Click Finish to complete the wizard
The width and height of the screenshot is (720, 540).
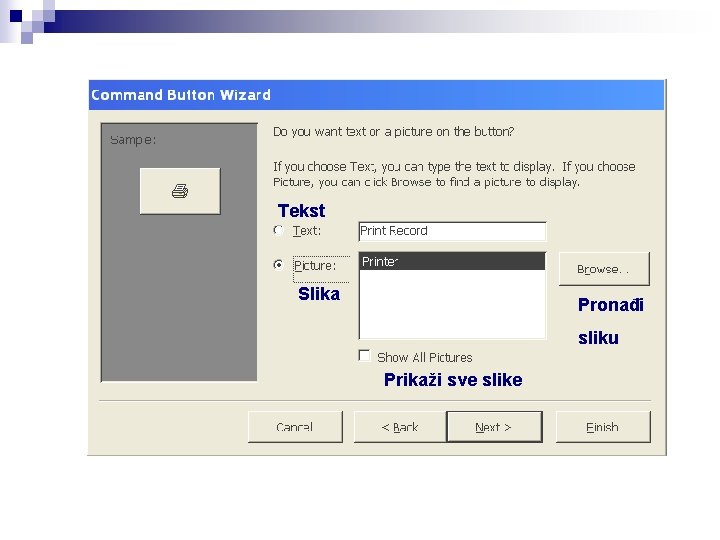point(603,427)
